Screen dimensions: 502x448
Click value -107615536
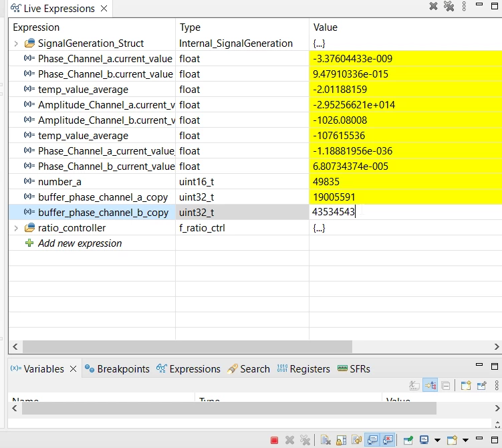pyautogui.click(x=339, y=136)
